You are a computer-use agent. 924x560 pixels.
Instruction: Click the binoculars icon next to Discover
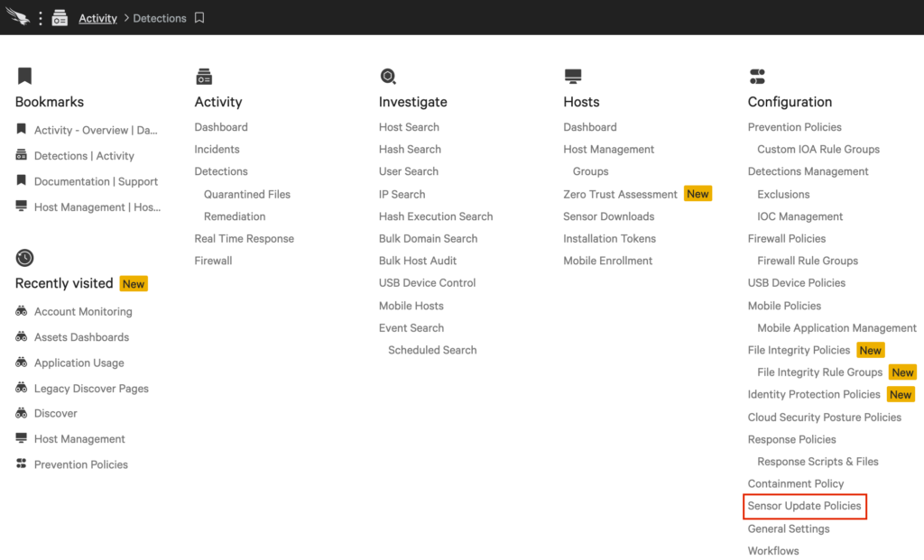pos(20,413)
